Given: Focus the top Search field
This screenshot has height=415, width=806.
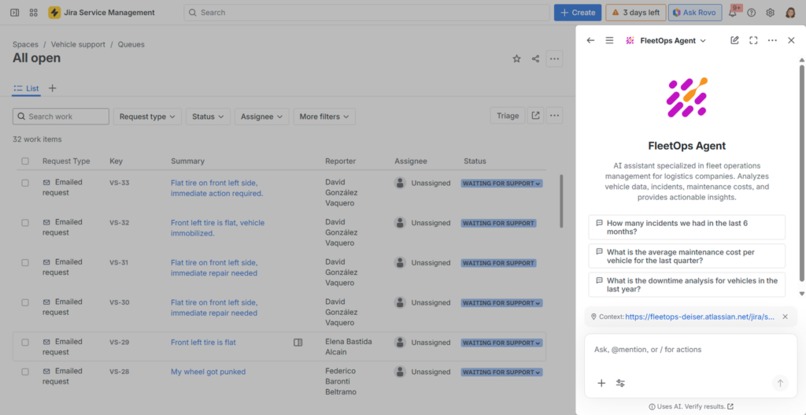Looking at the screenshot, I should coord(366,12).
